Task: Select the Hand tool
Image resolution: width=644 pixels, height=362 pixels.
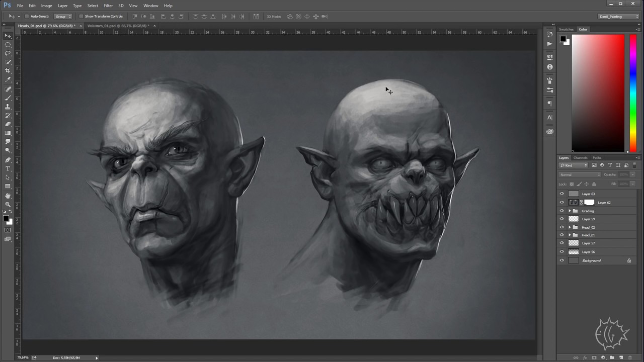Action: pos(8,196)
